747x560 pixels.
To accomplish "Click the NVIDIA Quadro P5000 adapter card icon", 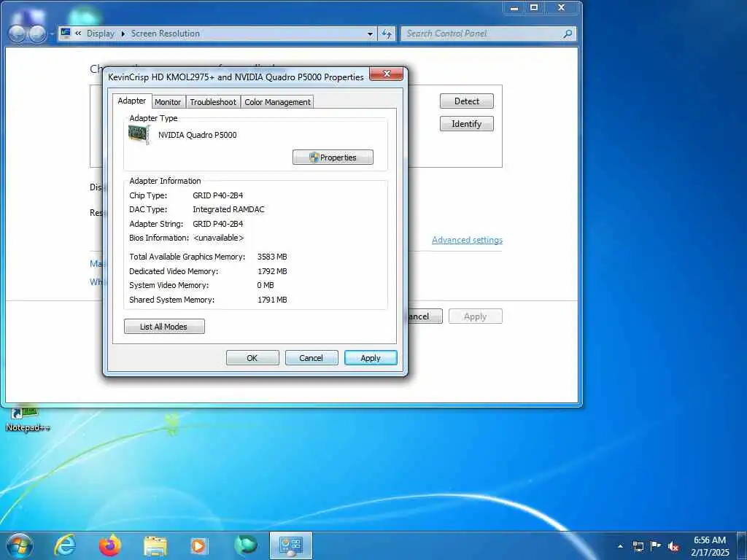I will (x=139, y=135).
